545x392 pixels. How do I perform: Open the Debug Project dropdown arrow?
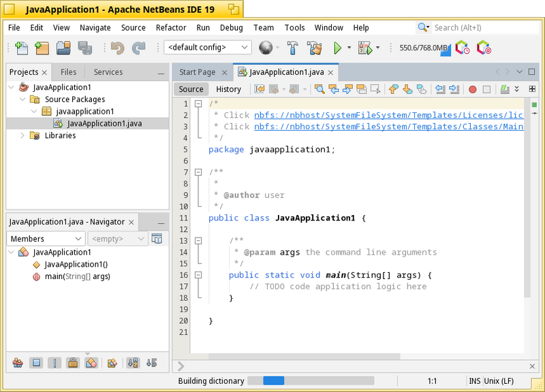(x=378, y=48)
